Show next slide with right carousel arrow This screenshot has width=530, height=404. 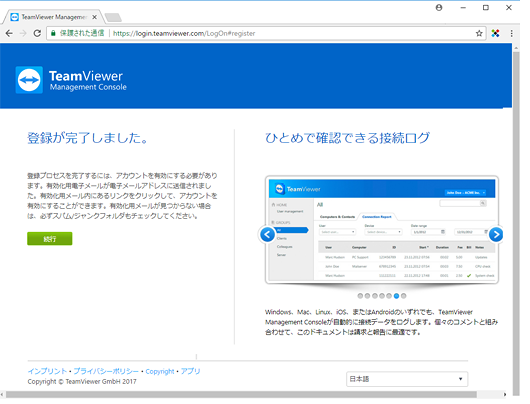[x=496, y=234]
